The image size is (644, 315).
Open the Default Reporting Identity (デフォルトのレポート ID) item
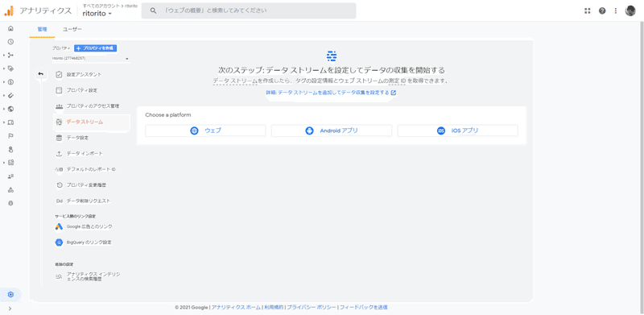(x=92, y=169)
